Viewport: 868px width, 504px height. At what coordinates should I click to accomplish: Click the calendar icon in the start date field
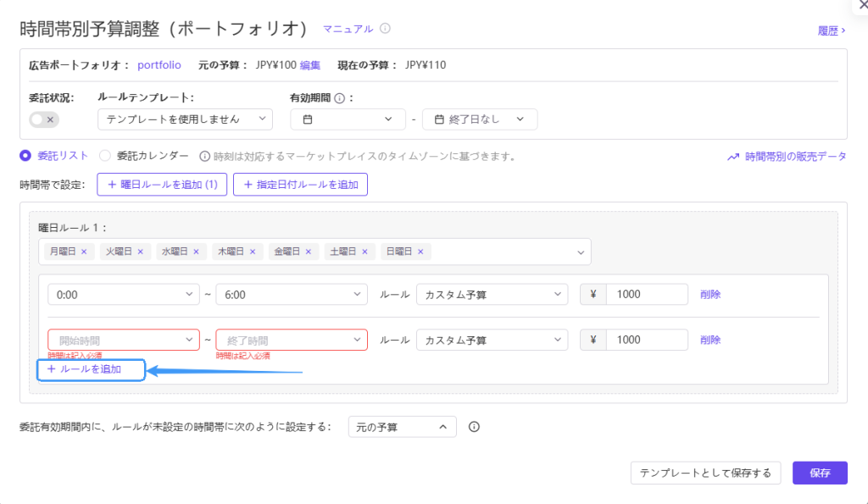pos(308,119)
